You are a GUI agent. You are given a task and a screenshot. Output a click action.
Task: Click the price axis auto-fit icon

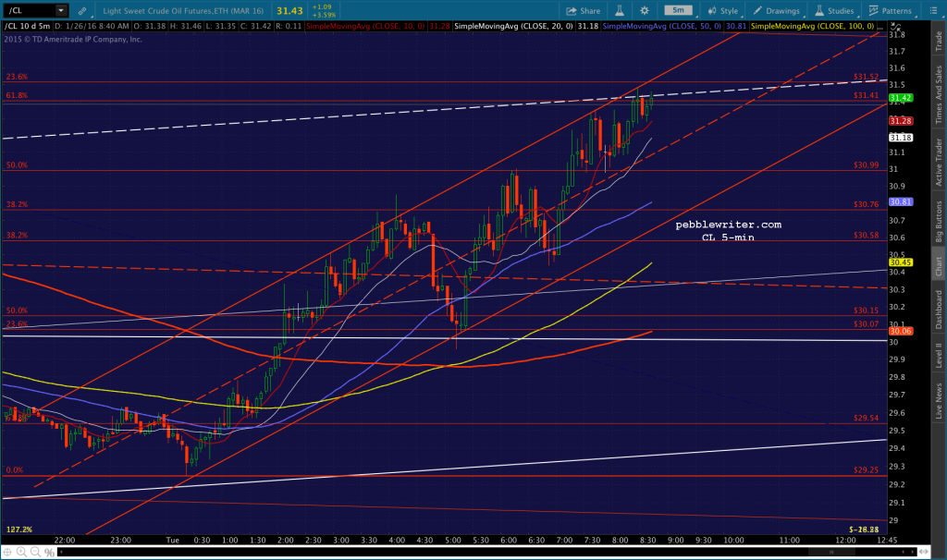pos(895,27)
